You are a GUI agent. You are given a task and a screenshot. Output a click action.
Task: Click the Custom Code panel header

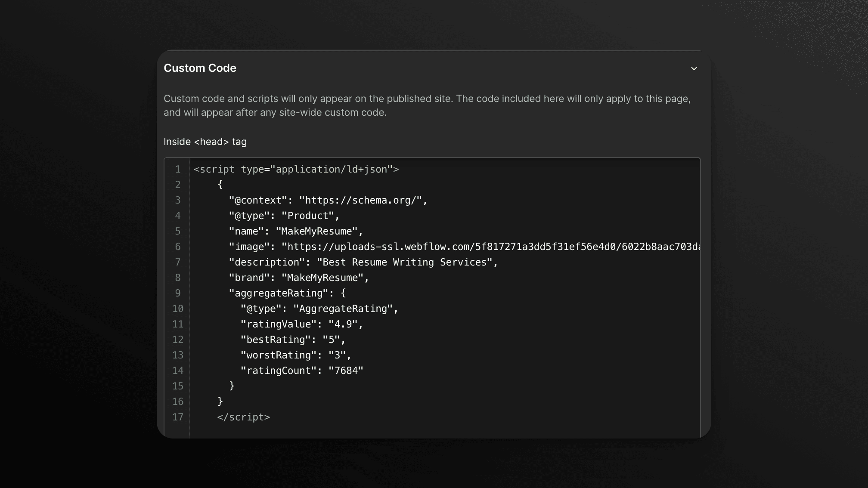[200, 68]
